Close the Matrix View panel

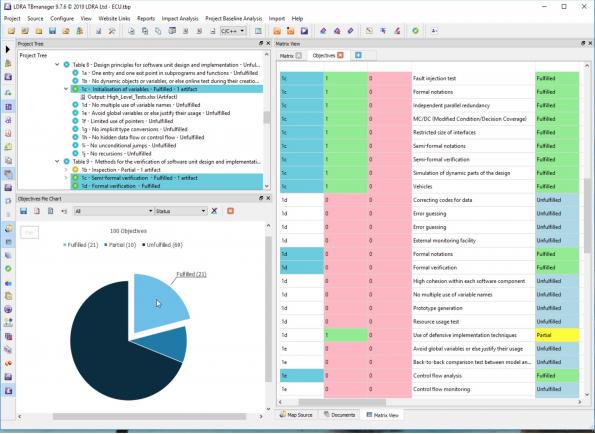(590, 44)
